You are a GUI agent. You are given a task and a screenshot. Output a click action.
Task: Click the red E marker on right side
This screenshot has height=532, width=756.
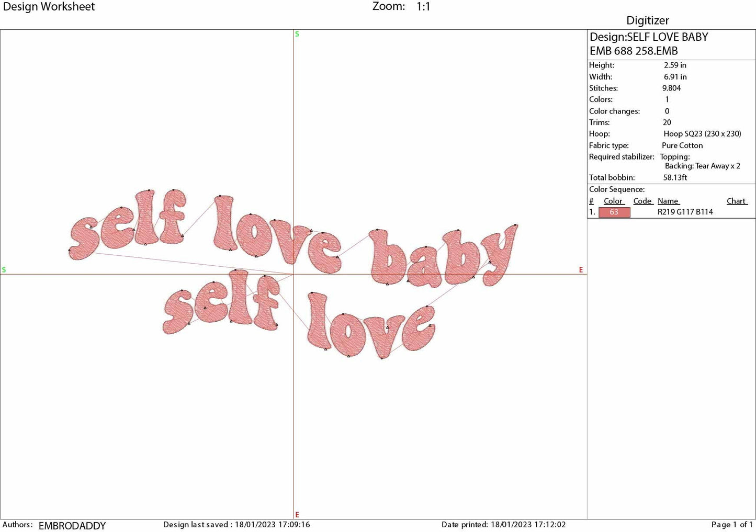581,269
